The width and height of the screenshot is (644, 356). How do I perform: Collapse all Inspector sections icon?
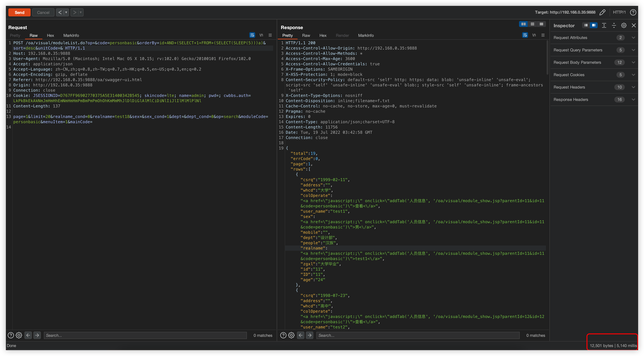click(614, 26)
